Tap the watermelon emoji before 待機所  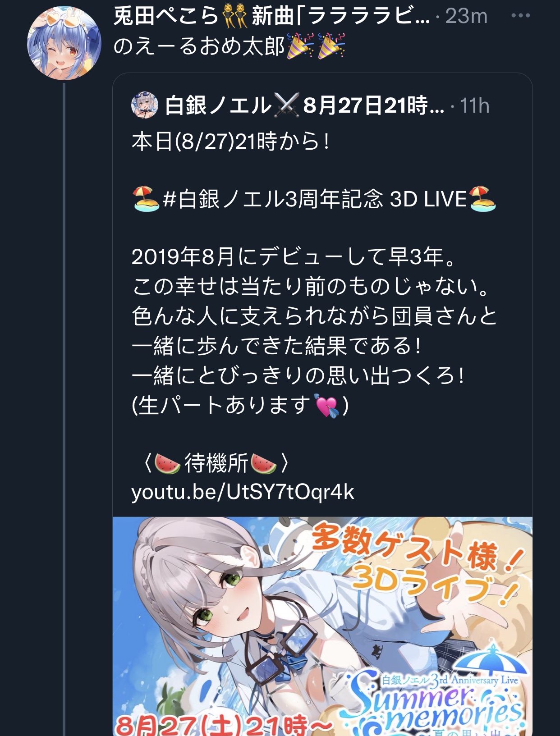click(x=167, y=463)
